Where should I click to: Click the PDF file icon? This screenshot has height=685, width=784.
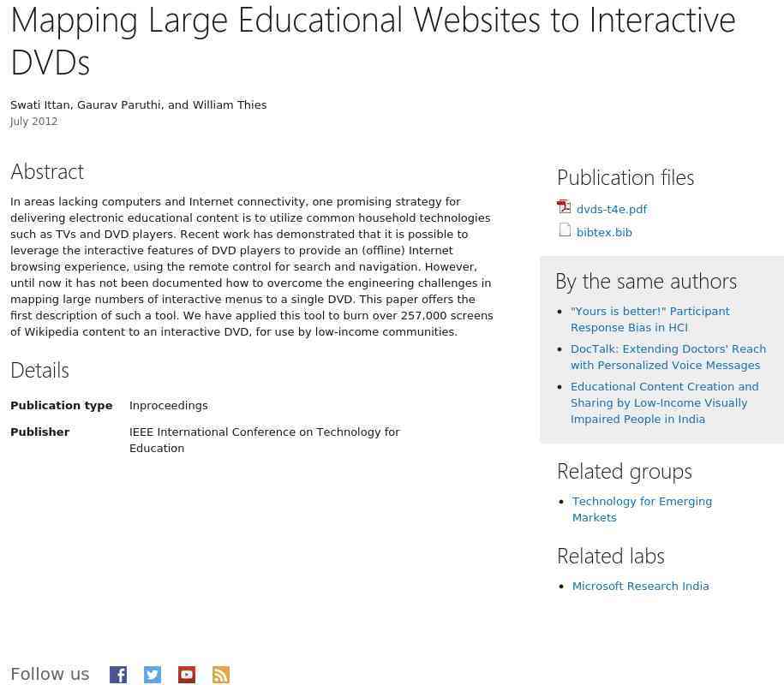(564, 207)
